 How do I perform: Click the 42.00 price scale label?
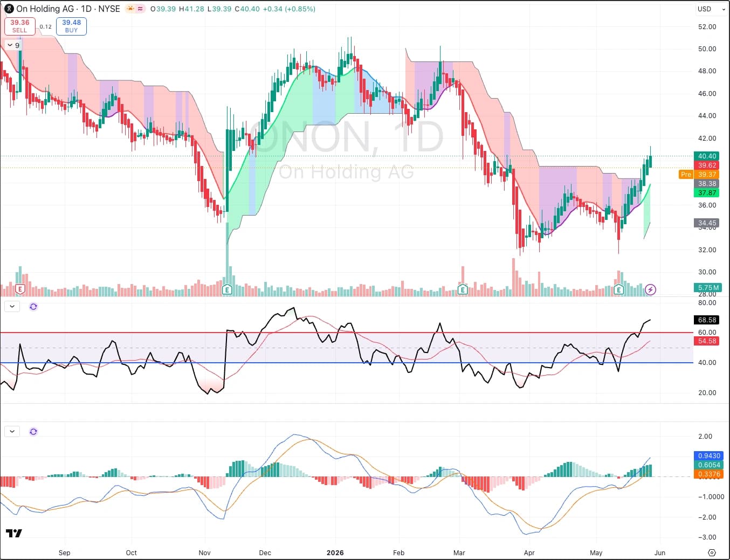coord(707,138)
